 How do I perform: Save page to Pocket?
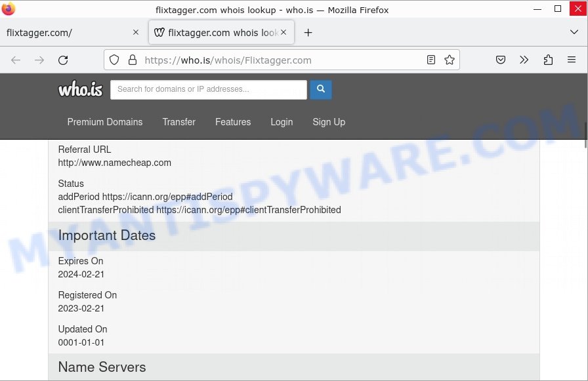pos(501,60)
